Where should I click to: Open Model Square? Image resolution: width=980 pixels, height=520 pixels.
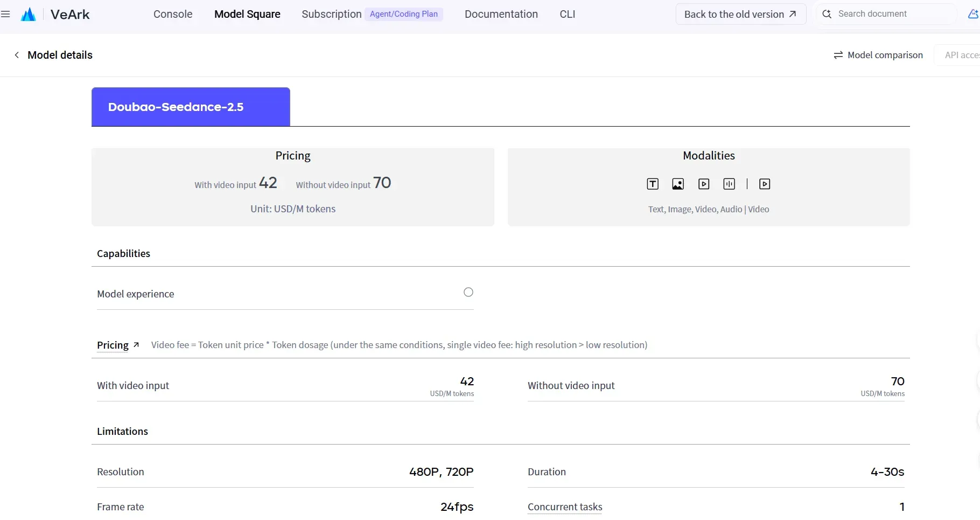(247, 14)
